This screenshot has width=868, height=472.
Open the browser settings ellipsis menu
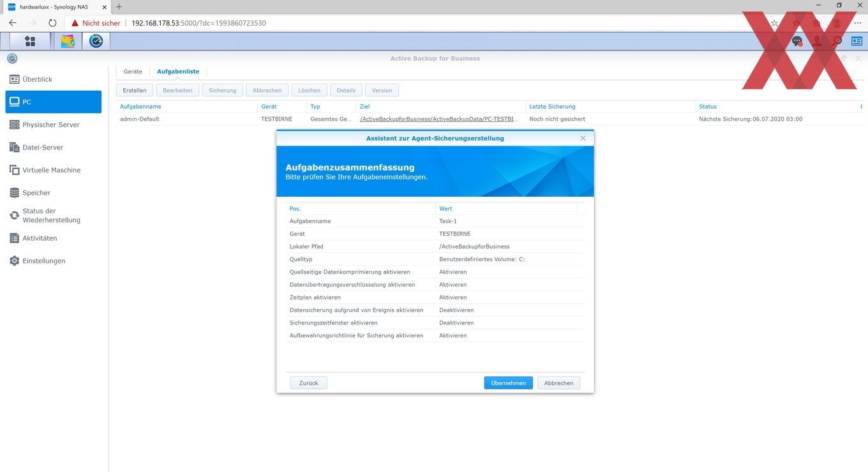(857, 23)
